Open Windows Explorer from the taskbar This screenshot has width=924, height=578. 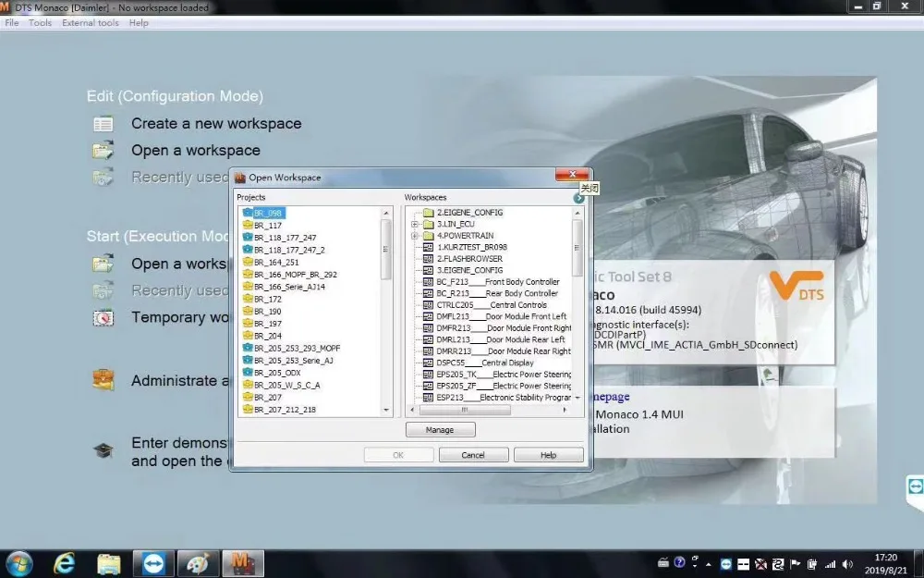pyautogui.click(x=108, y=564)
